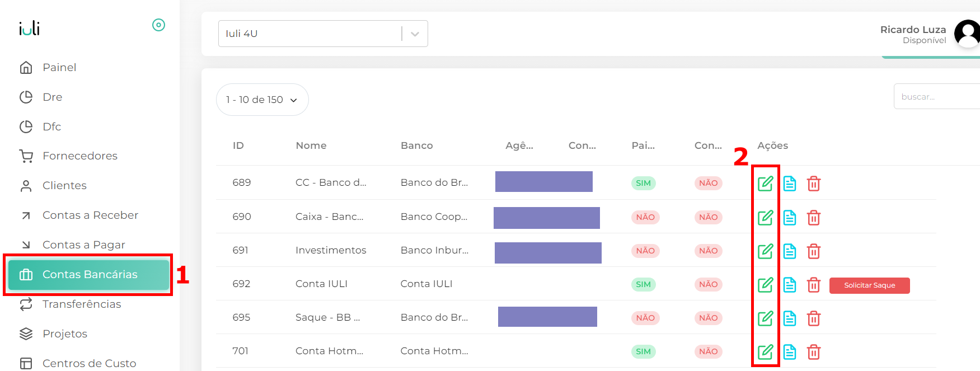Open the 1 - 10 de 150 pagination dropdown
Screen dimensions: 980x371
pyautogui.click(x=262, y=100)
